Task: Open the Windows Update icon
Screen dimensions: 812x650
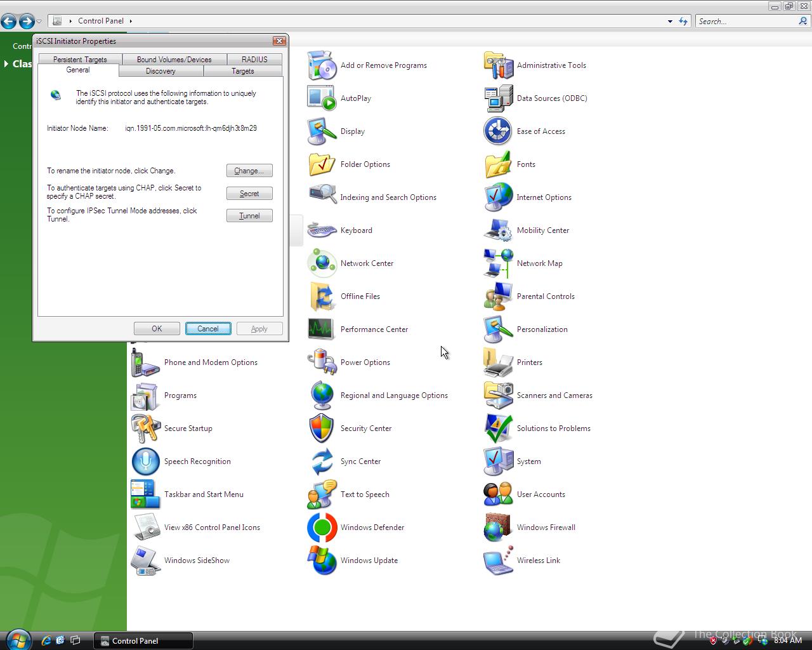Action: [322, 560]
